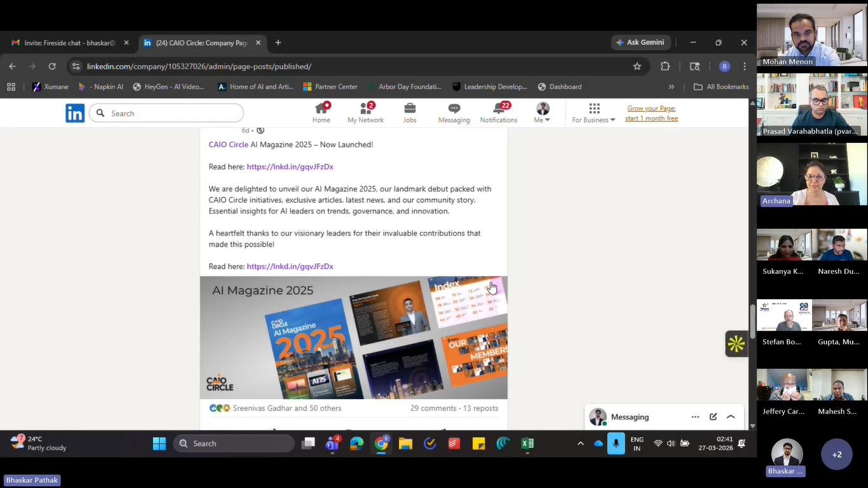Click the LinkedIn URL in address bar
Image resolution: width=868 pixels, height=488 pixels.
pyautogui.click(x=199, y=66)
